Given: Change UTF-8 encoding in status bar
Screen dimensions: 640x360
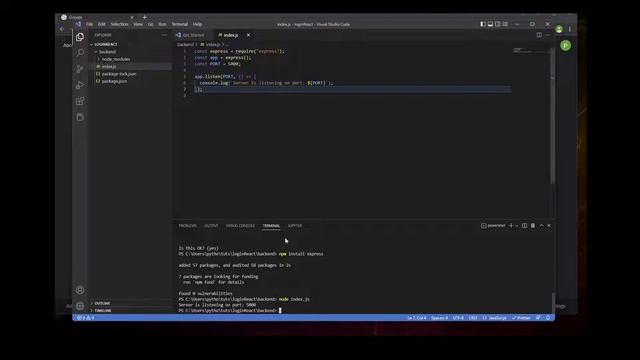Looking at the screenshot, I should coord(458,318).
